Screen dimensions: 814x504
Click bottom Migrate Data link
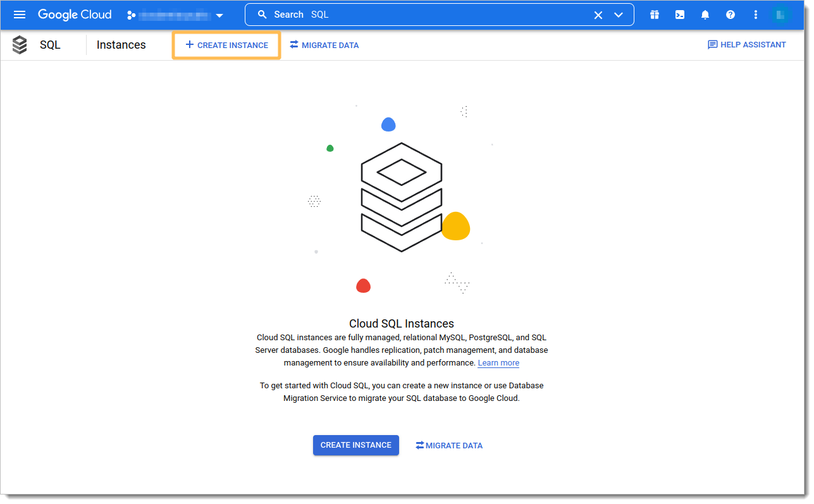tap(449, 445)
